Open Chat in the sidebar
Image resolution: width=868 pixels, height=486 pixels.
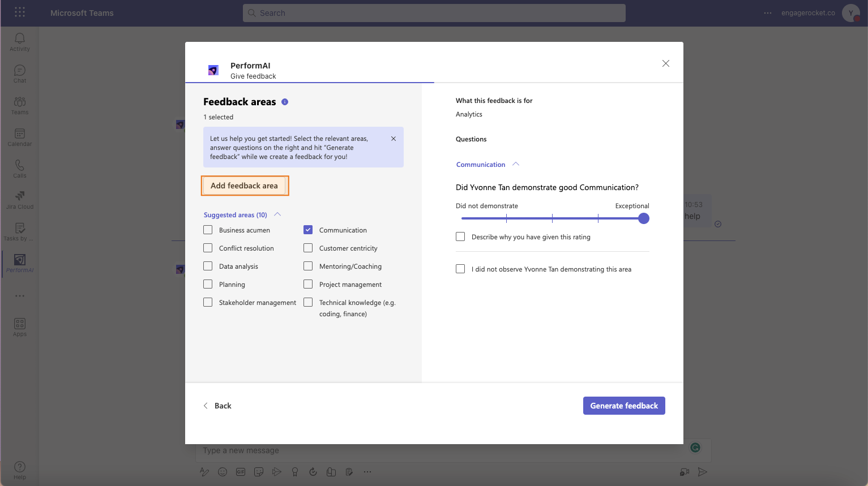click(x=20, y=74)
